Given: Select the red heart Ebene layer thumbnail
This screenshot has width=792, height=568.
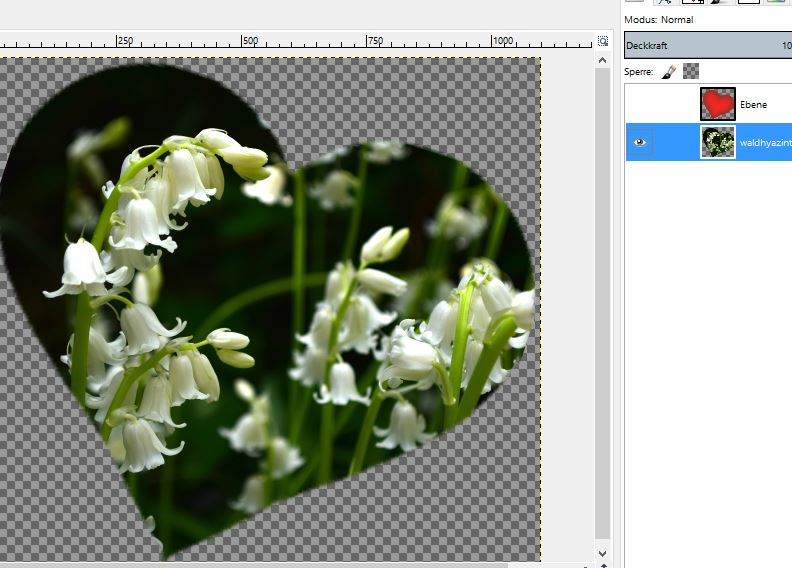Looking at the screenshot, I should click(718, 104).
